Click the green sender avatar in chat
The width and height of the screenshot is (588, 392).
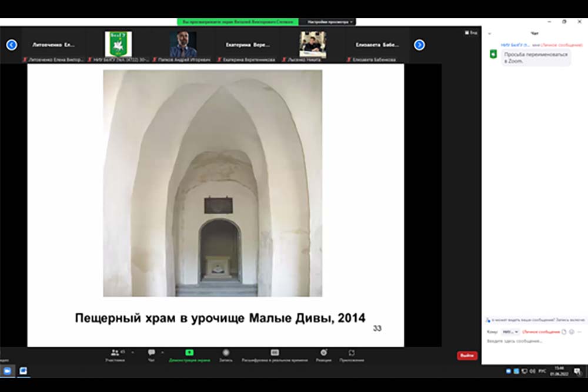click(x=493, y=54)
